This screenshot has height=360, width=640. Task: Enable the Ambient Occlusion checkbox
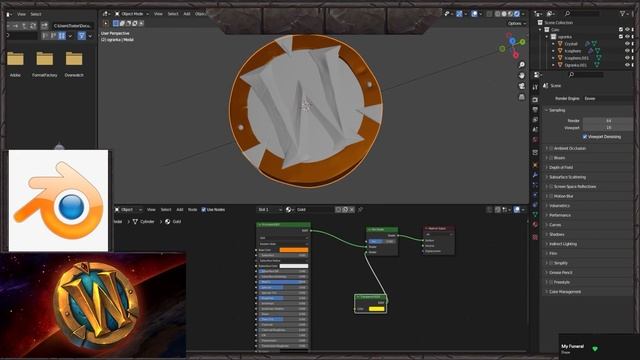(x=551, y=148)
